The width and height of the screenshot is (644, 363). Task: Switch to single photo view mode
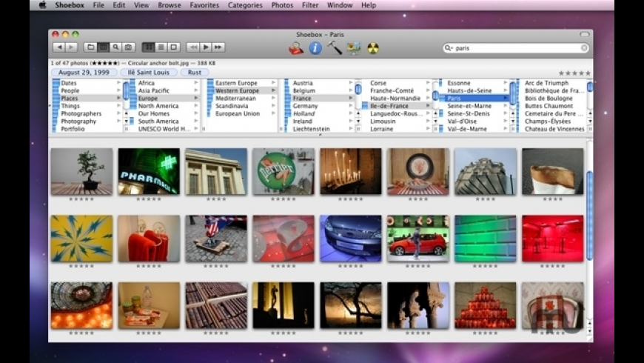(x=173, y=47)
